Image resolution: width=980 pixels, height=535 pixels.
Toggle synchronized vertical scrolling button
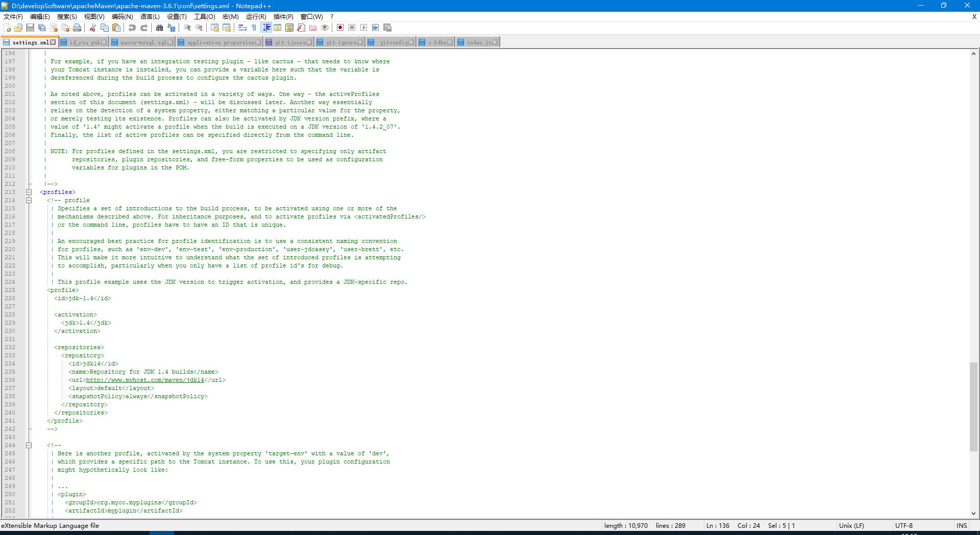(x=215, y=28)
